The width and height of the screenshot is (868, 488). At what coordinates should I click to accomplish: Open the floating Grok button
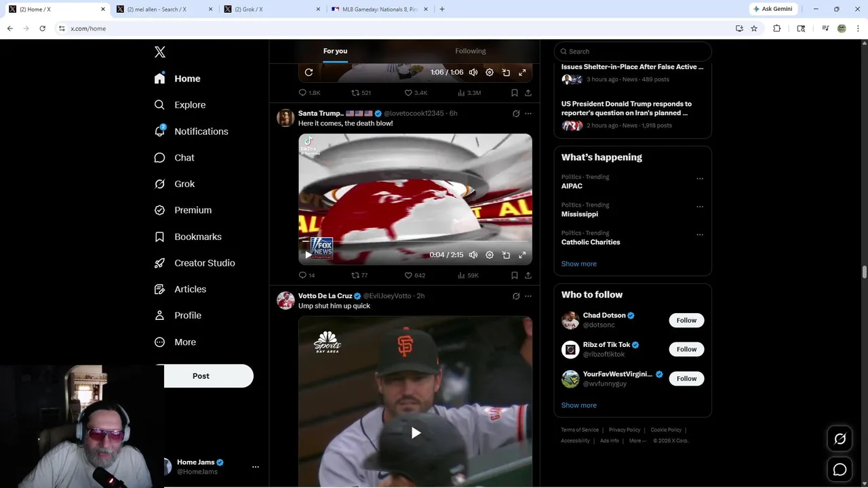pos(840,439)
